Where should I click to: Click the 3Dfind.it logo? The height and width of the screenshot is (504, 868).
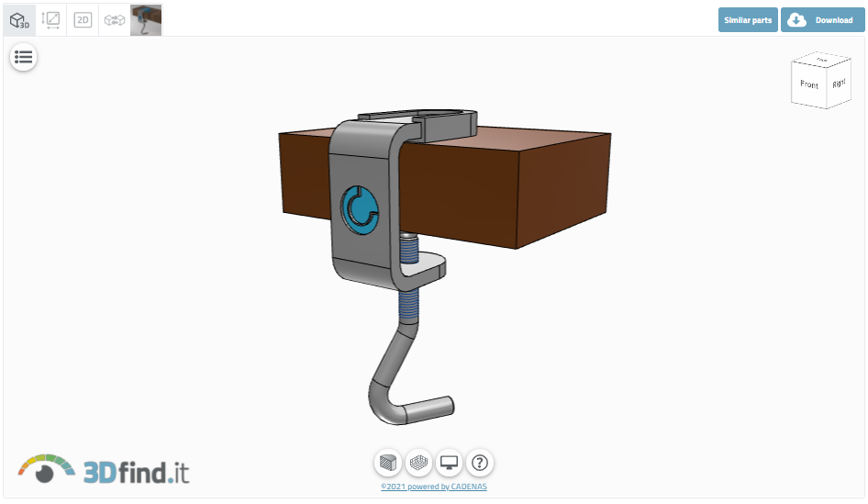104,470
